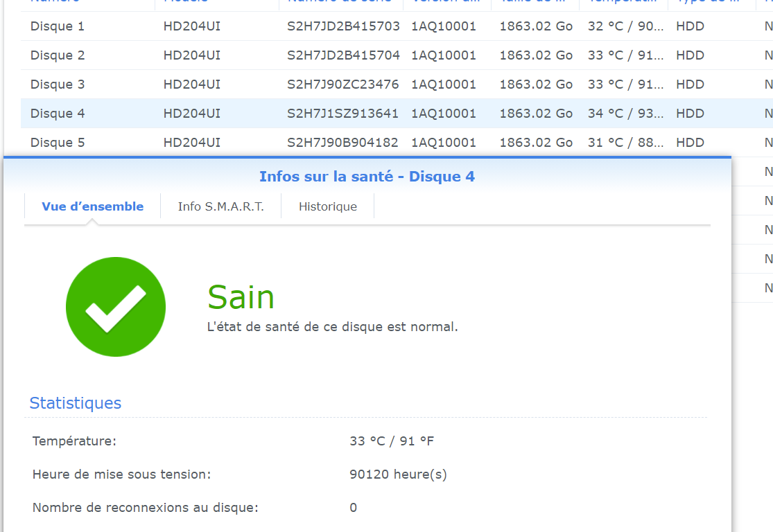
Task: Click temperature 31 °C of Disque 5
Action: point(625,143)
